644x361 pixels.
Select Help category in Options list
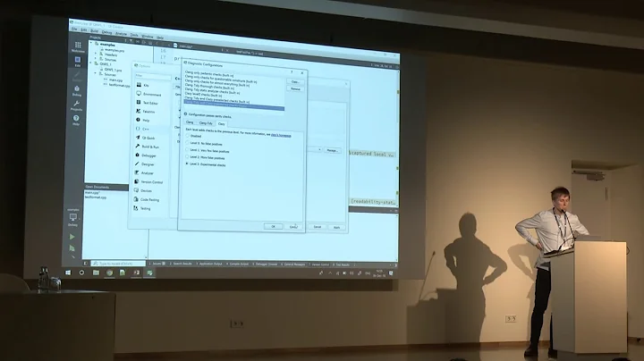(x=142, y=121)
